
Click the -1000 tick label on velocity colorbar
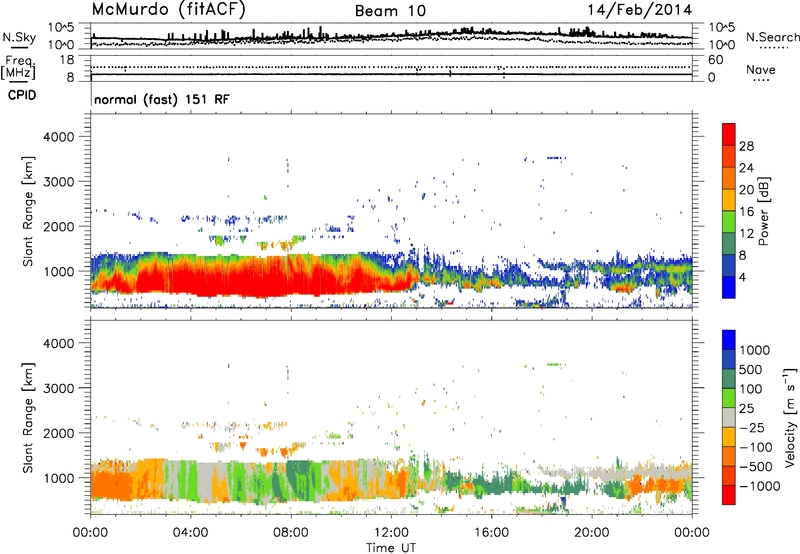(759, 486)
